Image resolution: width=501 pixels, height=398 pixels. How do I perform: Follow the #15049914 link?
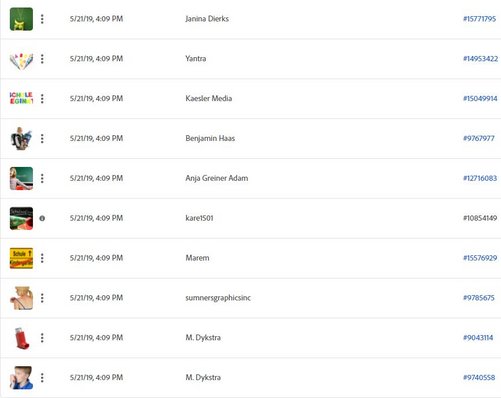(x=480, y=98)
